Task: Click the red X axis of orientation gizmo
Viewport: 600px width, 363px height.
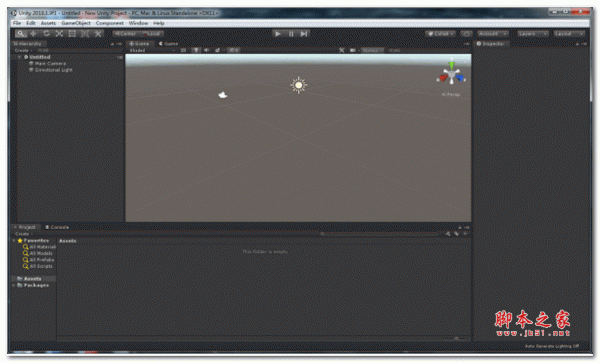Action: coord(442,78)
